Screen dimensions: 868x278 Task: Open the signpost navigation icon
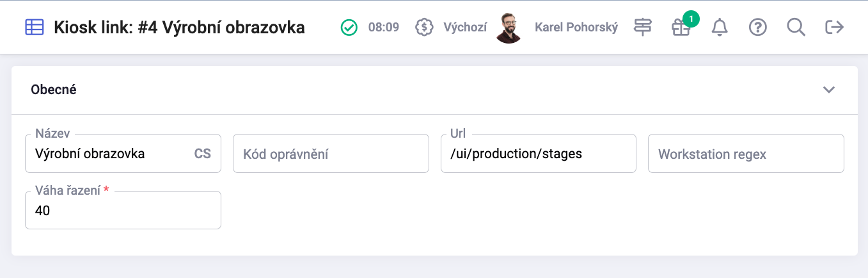coord(643,27)
